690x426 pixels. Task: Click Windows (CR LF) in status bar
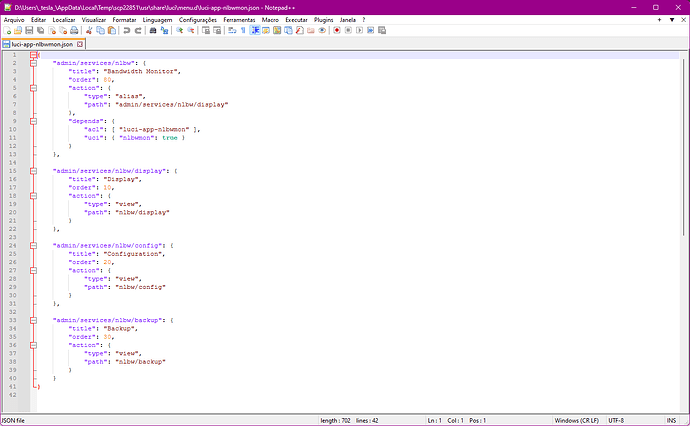pyautogui.click(x=576, y=421)
